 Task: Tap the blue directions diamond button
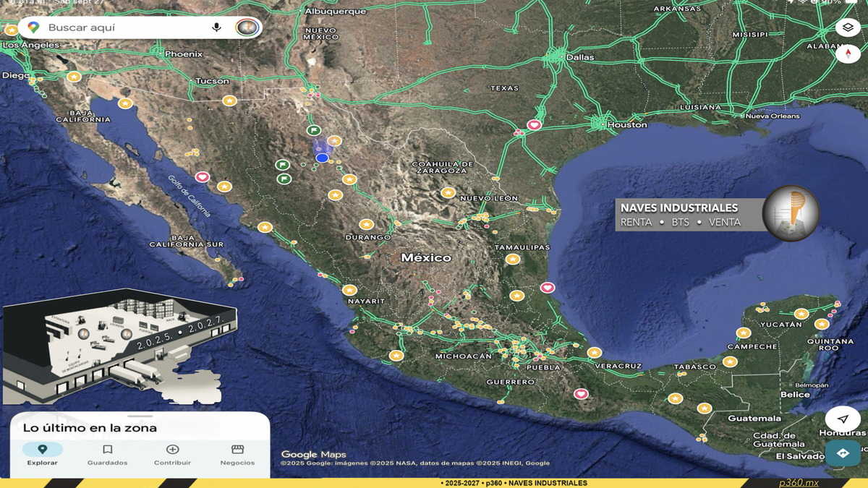pyautogui.click(x=843, y=453)
